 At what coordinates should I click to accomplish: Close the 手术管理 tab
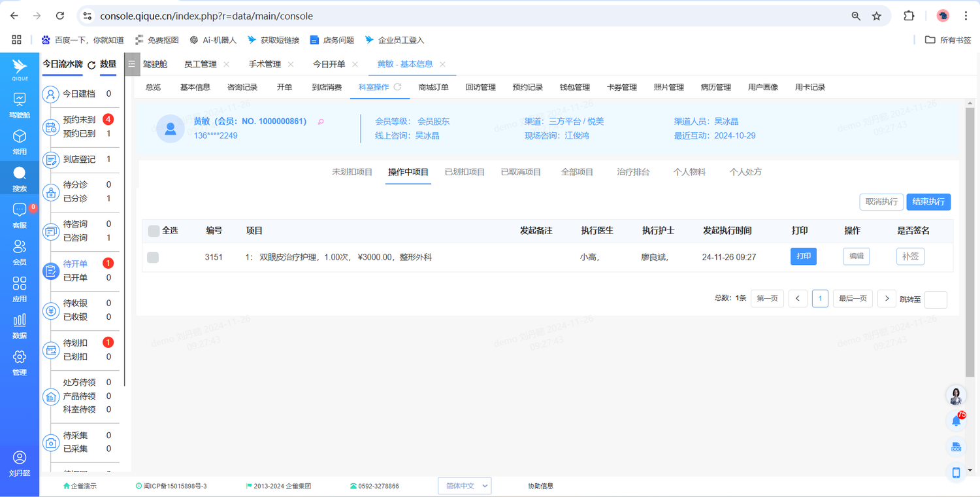pos(291,64)
